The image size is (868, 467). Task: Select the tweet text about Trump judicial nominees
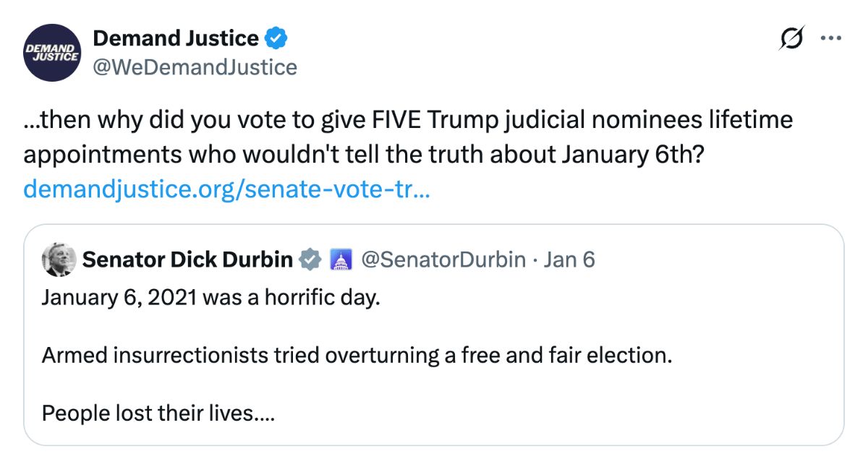click(405, 136)
